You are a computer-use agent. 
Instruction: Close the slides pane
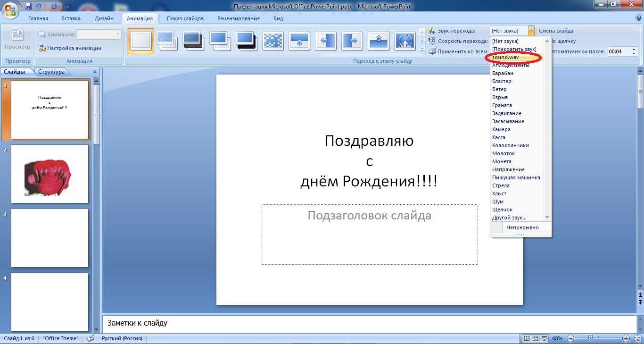95,72
